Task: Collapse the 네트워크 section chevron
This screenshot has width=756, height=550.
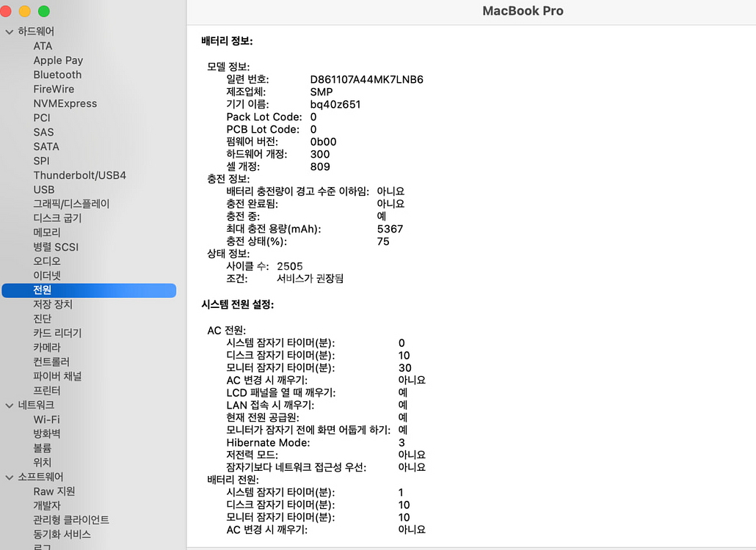Action: (9, 406)
